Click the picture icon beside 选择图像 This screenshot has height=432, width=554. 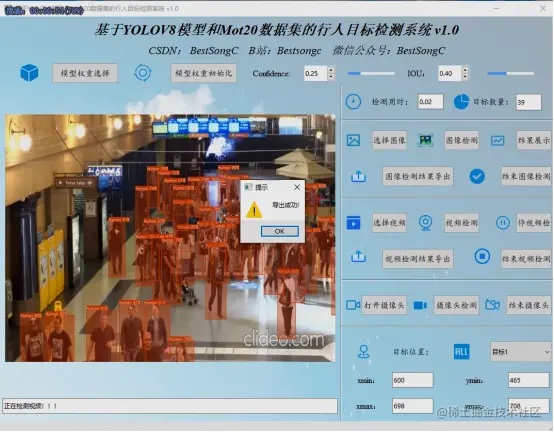coord(353,140)
